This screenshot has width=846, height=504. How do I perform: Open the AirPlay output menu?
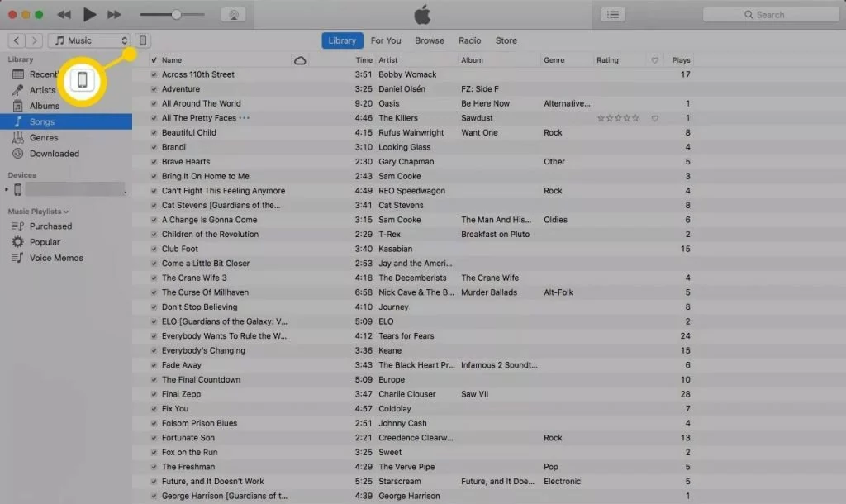pyautogui.click(x=233, y=15)
